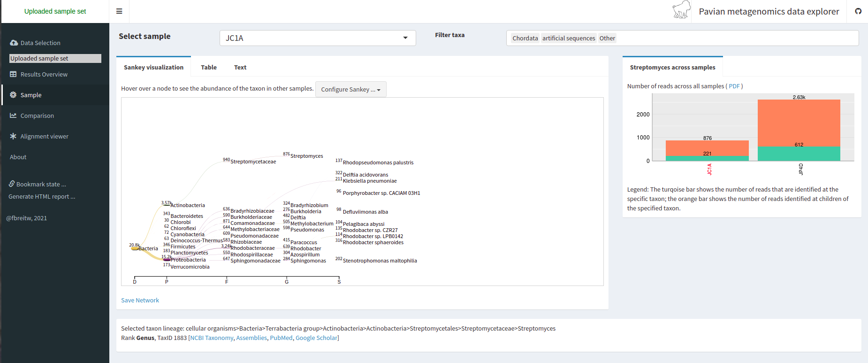Select the Uploaded sample set field
The width and height of the screenshot is (868, 363).
[55, 58]
